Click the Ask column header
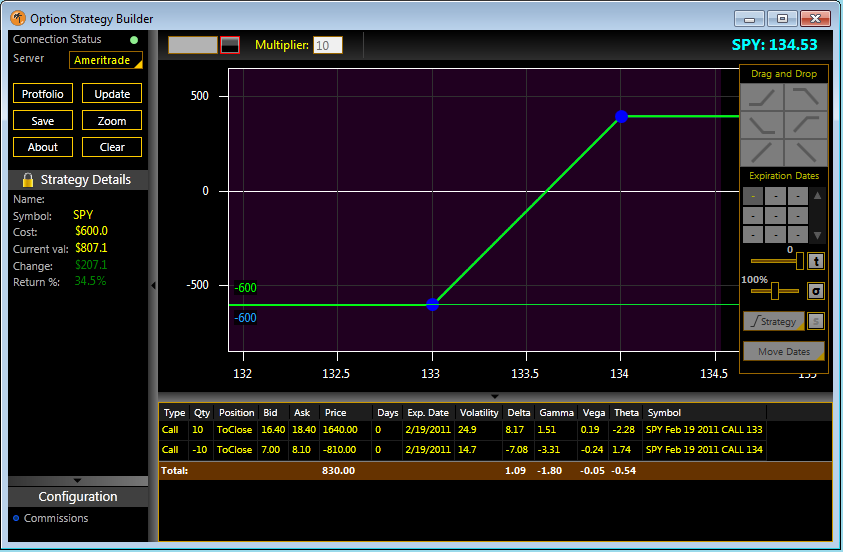This screenshot has height=552, width=843. pos(304,412)
